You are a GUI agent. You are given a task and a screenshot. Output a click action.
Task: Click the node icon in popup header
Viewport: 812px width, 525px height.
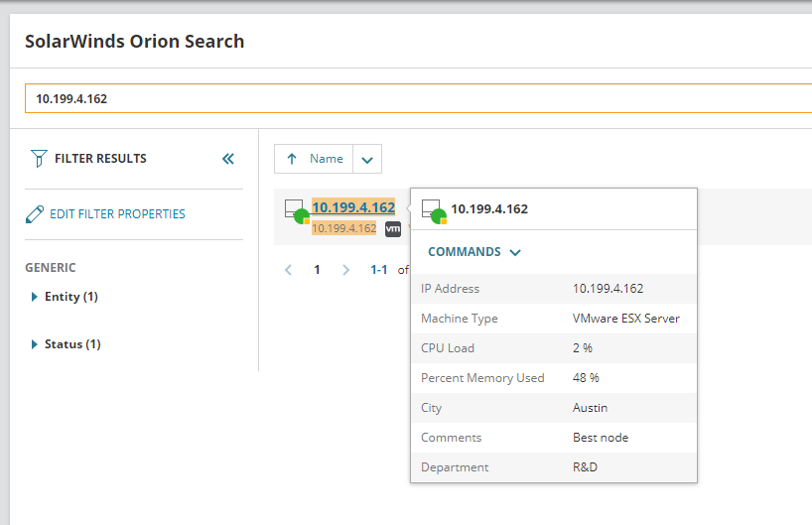pos(432,210)
